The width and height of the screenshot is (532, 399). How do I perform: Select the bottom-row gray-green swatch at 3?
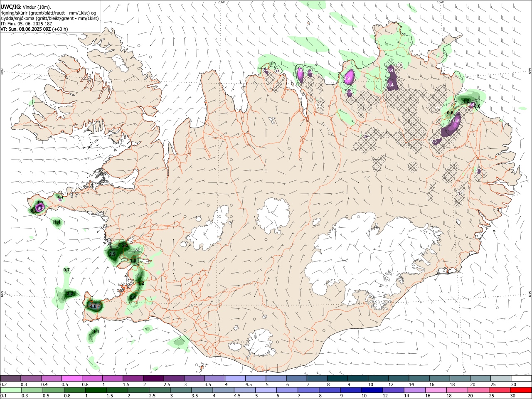181,390
